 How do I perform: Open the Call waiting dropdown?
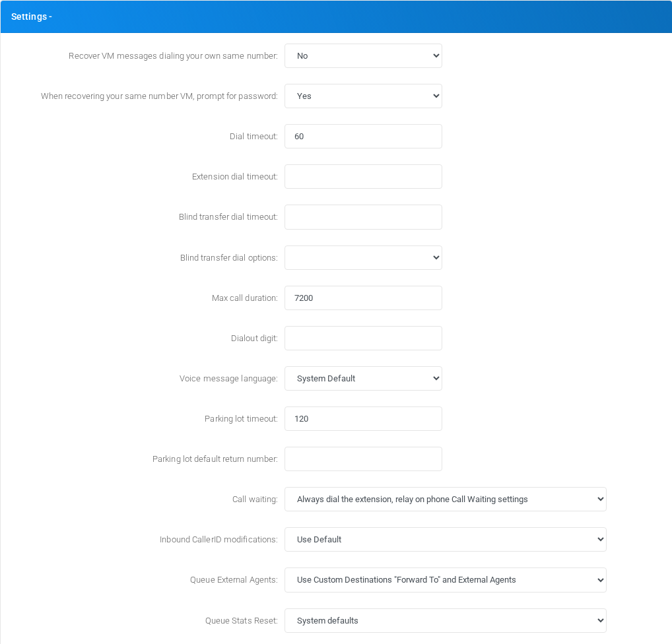[x=446, y=499]
